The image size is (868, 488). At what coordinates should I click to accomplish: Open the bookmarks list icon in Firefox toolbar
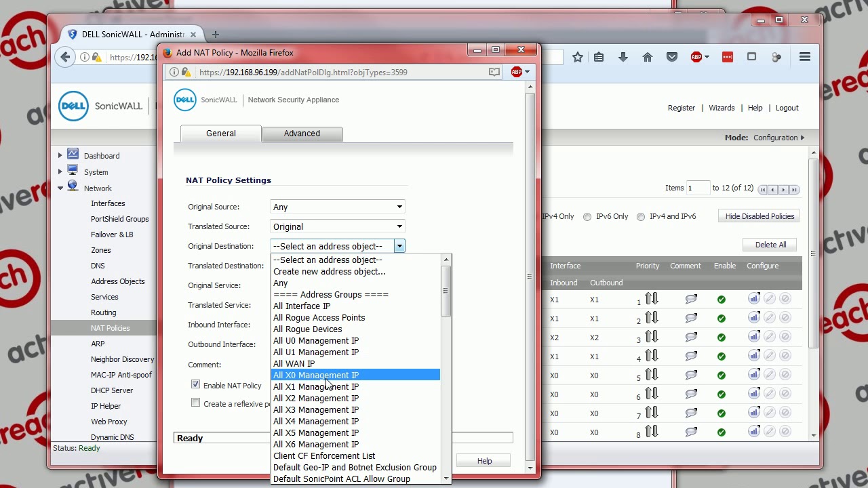[x=599, y=58]
